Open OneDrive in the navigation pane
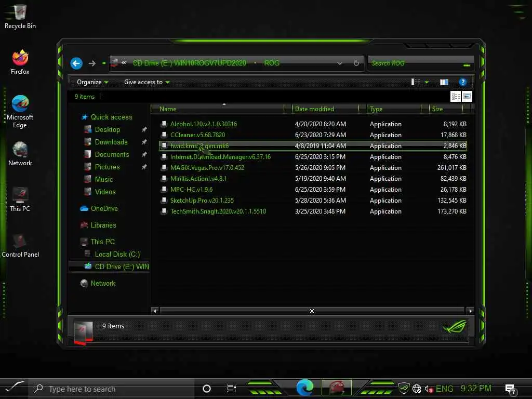This screenshot has width=532, height=399. pyautogui.click(x=104, y=209)
